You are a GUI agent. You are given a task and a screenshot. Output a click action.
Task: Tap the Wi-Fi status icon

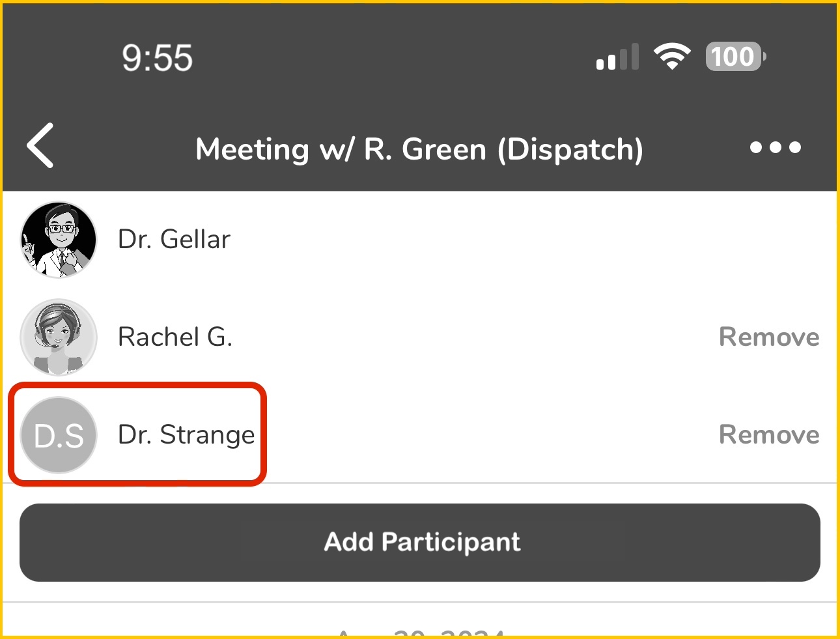click(672, 57)
